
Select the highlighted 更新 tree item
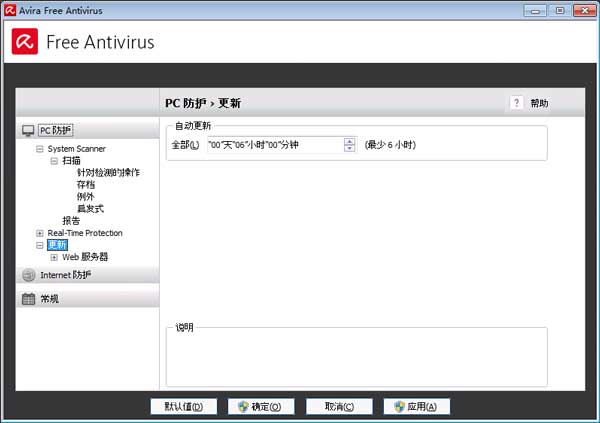[57, 245]
